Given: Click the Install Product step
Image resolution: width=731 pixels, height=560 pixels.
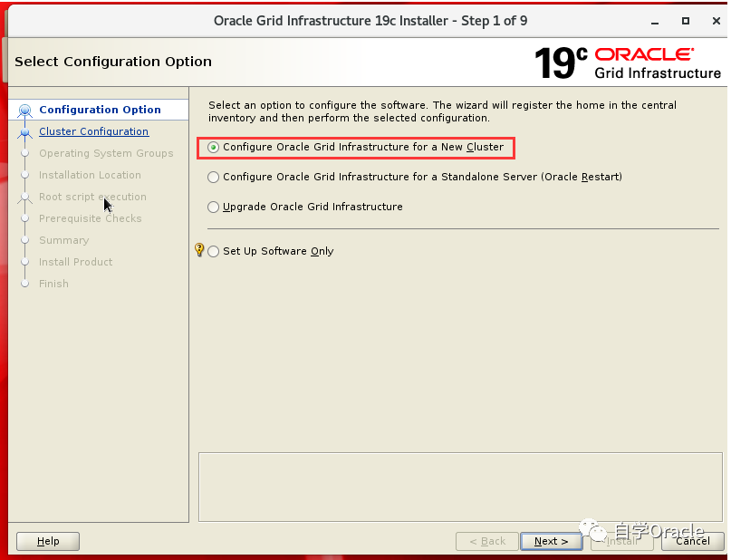Looking at the screenshot, I should (75, 262).
